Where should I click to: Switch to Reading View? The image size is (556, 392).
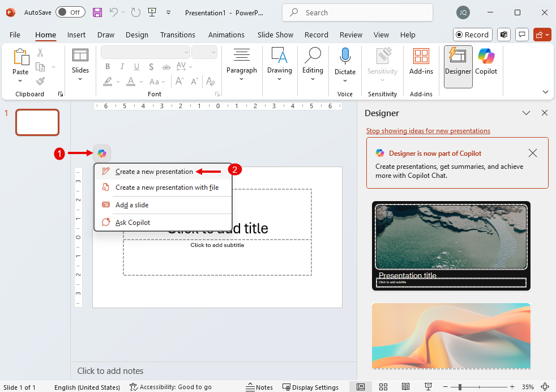405,387
